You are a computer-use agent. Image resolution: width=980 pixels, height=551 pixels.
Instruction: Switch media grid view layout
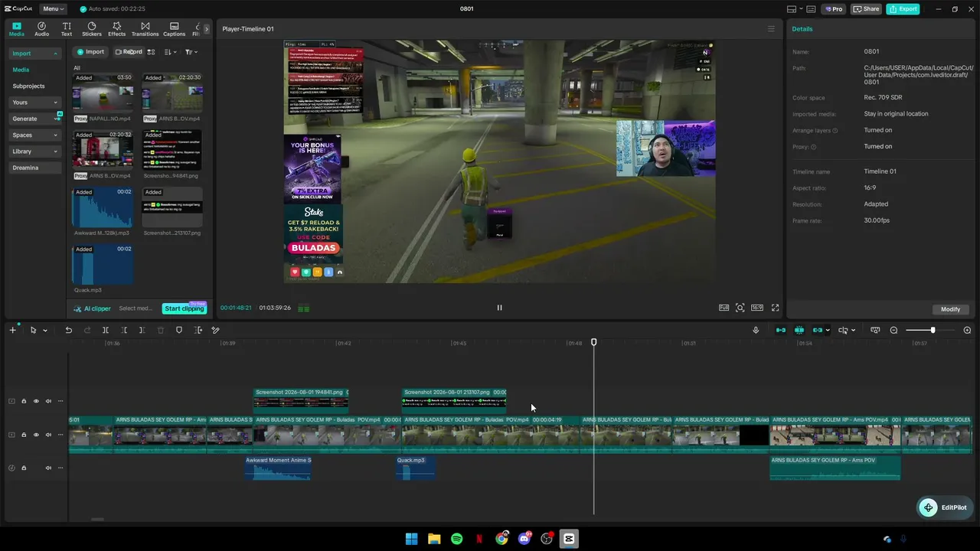(151, 52)
